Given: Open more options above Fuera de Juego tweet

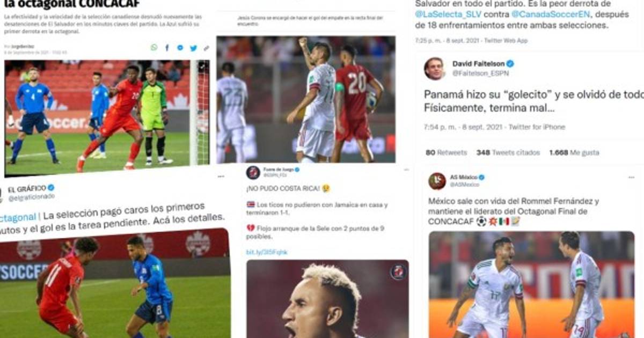Looking at the screenshot, I should (x=221, y=176).
